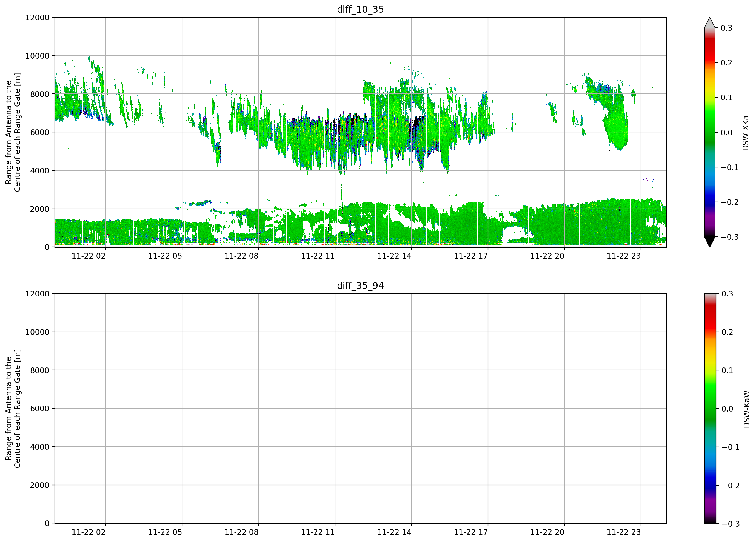
Task: Select the DSW-XKa colorbar label
Action: pyautogui.click(x=746, y=133)
